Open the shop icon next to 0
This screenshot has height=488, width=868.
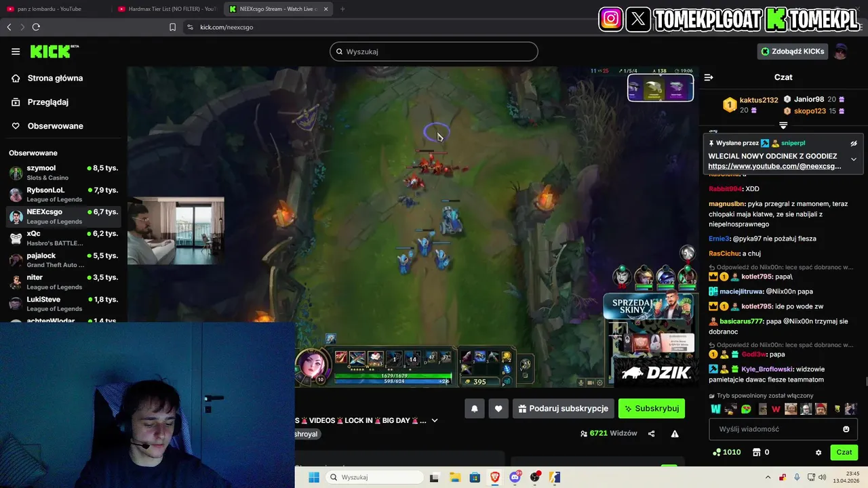pyautogui.click(x=756, y=453)
